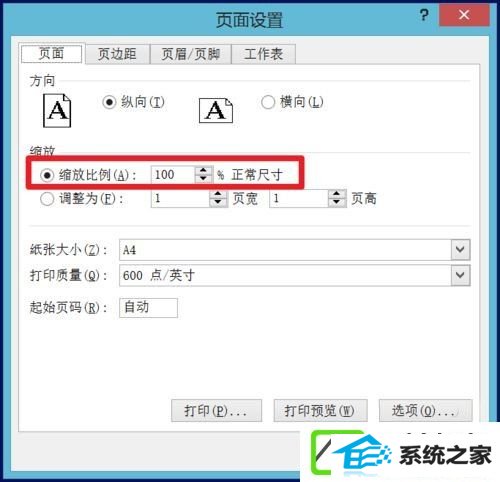Choose the 调整为 scaling option

pyautogui.click(x=47, y=199)
